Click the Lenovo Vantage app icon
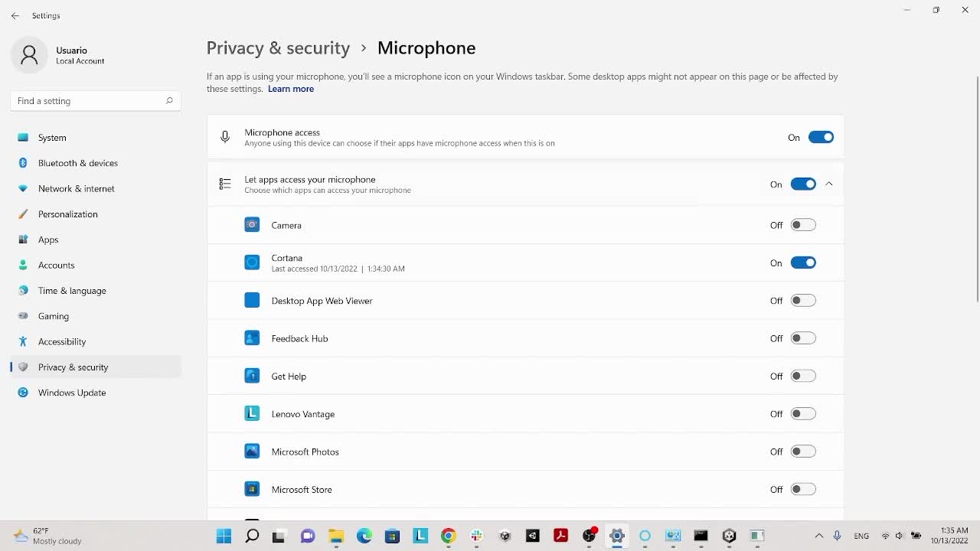Image resolution: width=980 pixels, height=551 pixels. pos(252,414)
